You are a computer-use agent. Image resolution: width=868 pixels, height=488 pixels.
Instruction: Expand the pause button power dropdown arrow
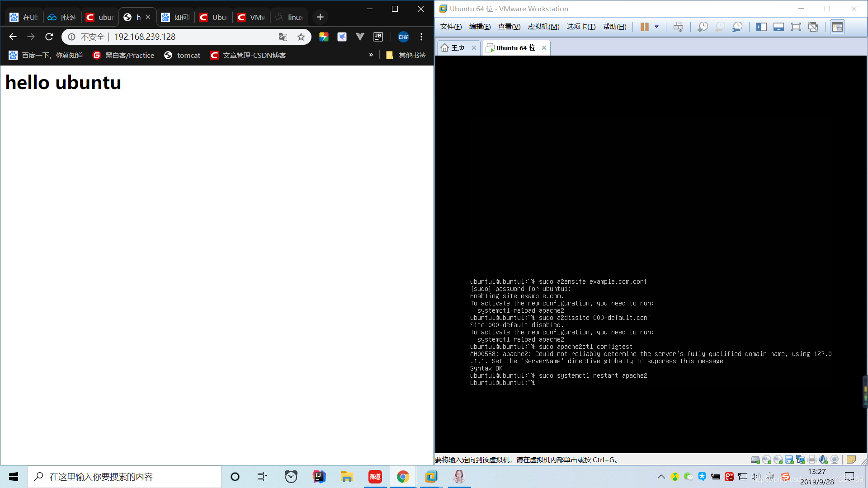tap(656, 27)
